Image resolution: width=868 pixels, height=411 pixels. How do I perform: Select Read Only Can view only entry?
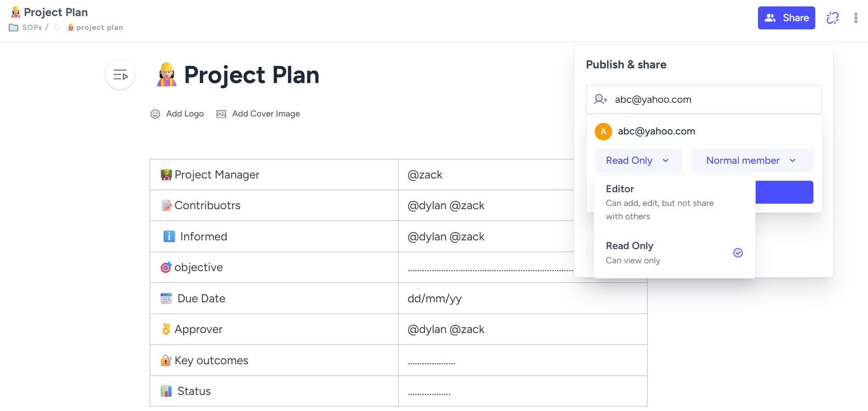(x=674, y=253)
